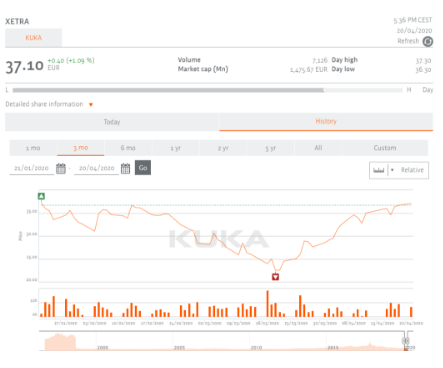Click the chart type bar icon
This screenshot has height=368, width=443.
tap(379, 170)
